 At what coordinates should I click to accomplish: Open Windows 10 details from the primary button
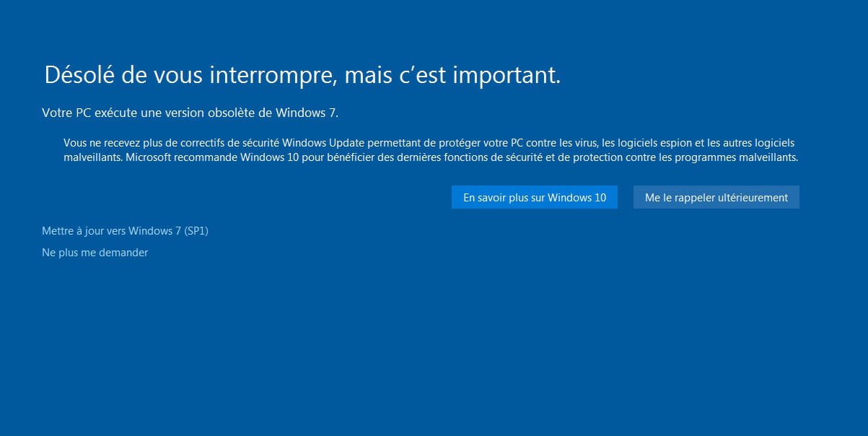coord(535,197)
